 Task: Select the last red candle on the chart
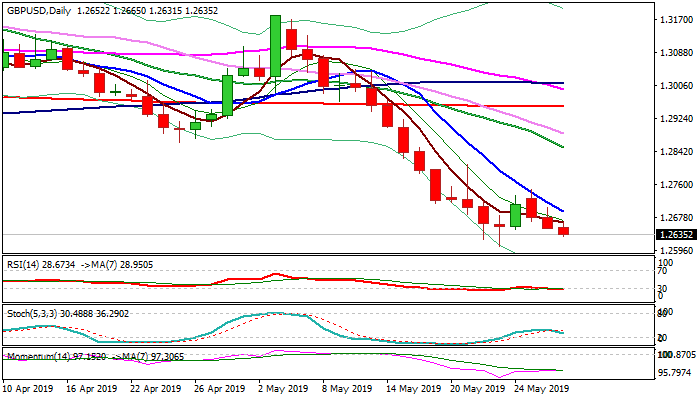click(563, 231)
